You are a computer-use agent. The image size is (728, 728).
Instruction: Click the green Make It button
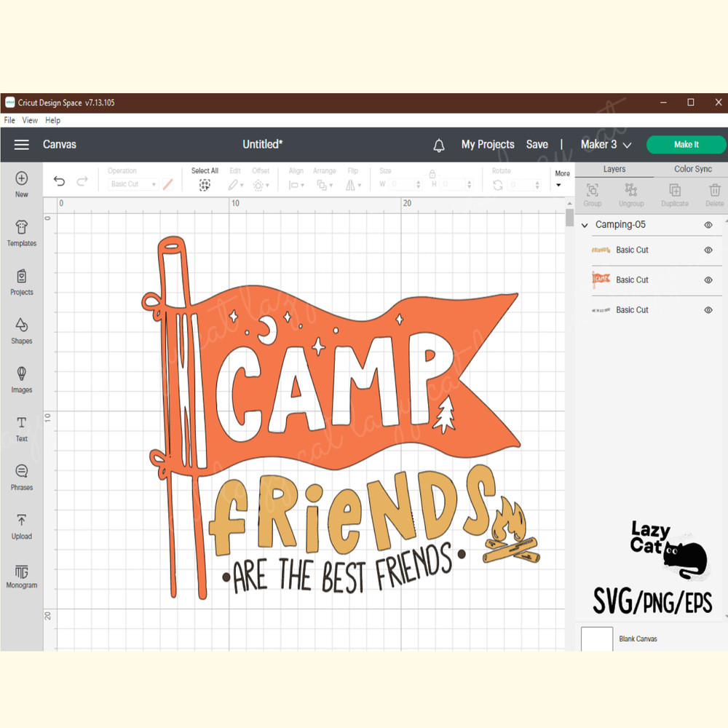click(x=686, y=145)
